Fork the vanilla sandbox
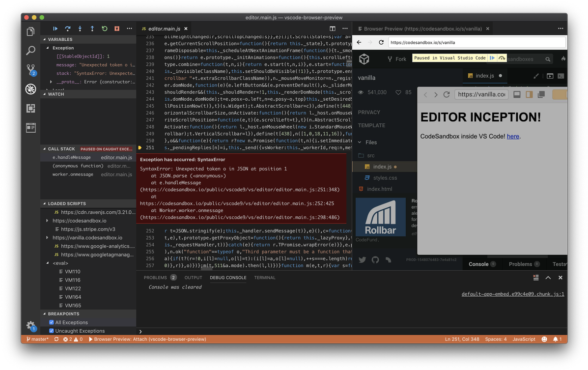 pos(397,59)
